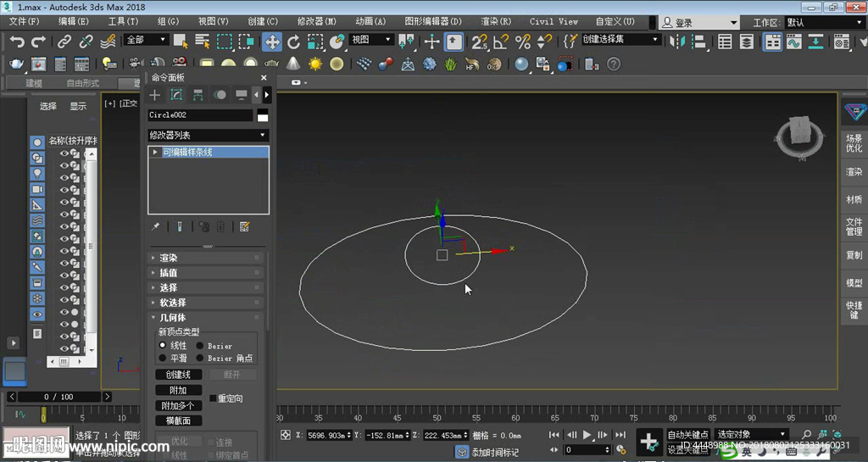The width and height of the screenshot is (868, 462).
Task: Click the Undo arrow icon
Action: tap(17, 42)
